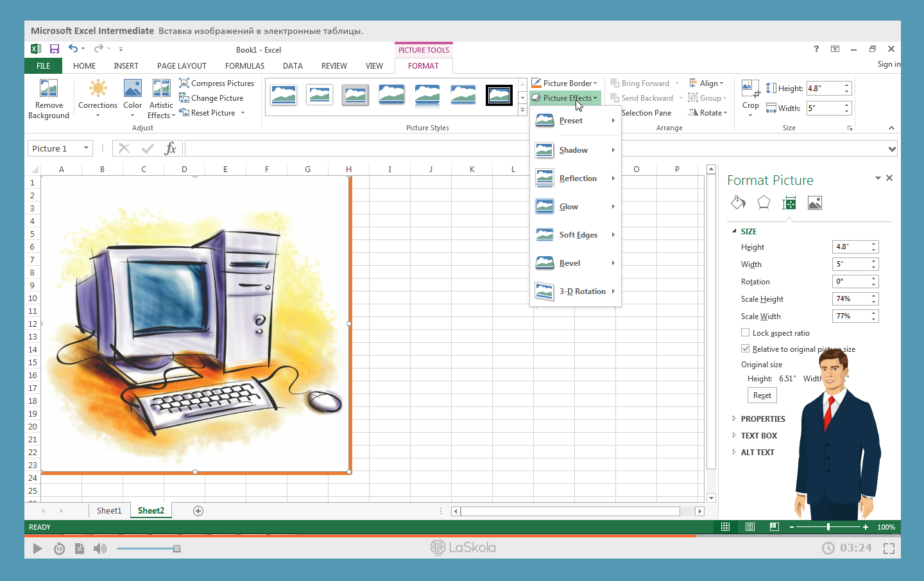Expand the ALT TEXT section

(x=757, y=452)
